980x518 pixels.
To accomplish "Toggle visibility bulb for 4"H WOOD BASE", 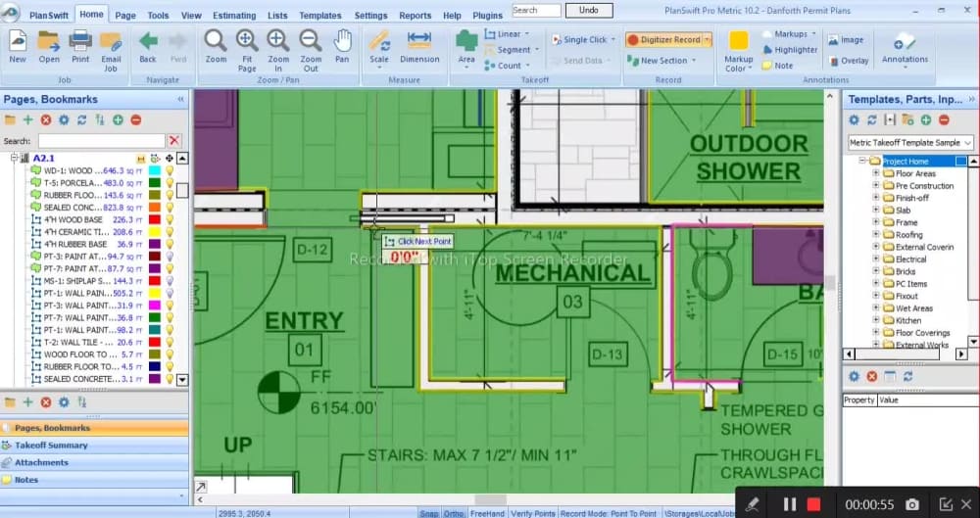I will pos(169,220).
